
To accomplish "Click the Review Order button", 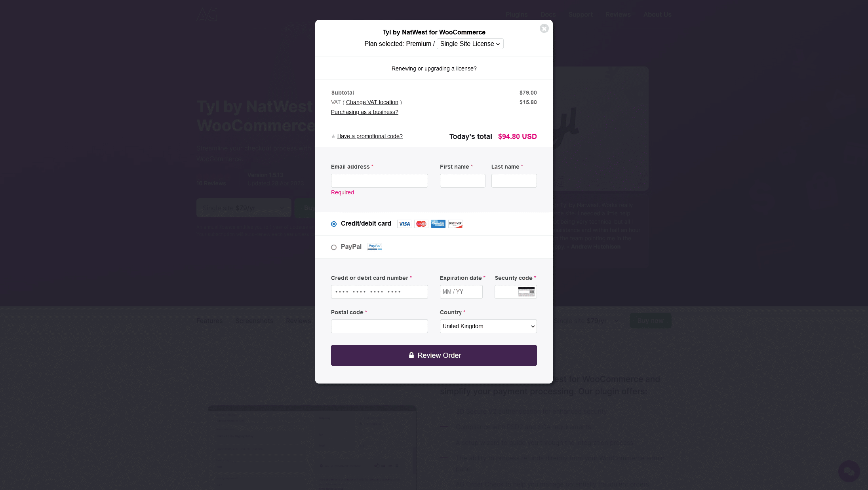I will (x=434, y=355).
